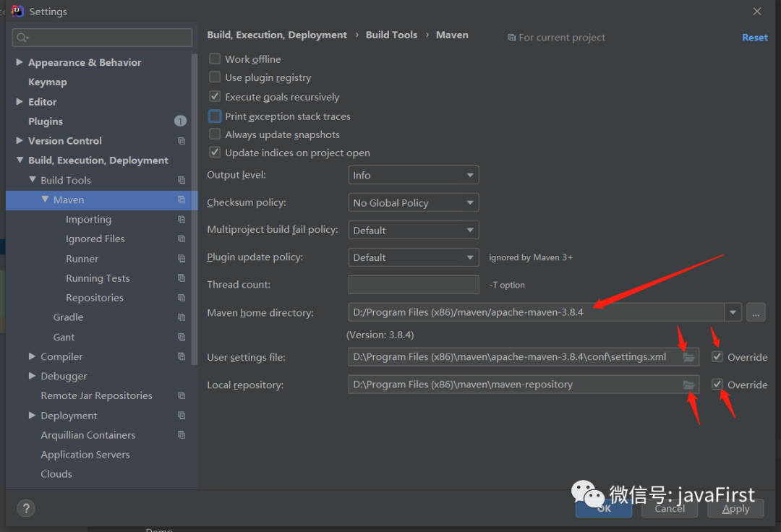The image size is (781, 532).
Task: Click project-level icon beside Compiler
Action: (x=182, y=356)
